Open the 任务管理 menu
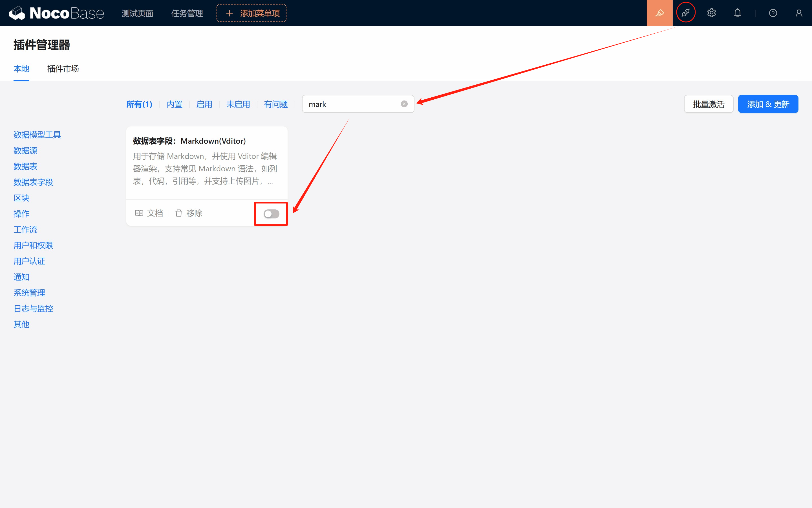The width and height of the screenshot is (812, 508). (x=187, y=13)
